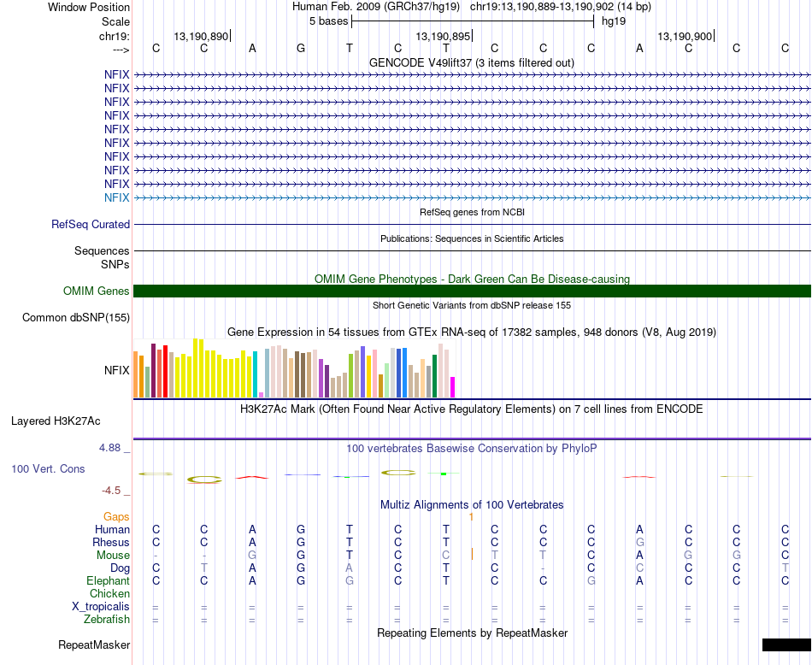Click the Human Feb. 2009 (GRCh37/hg19) assembly title

tap(376, 7)
